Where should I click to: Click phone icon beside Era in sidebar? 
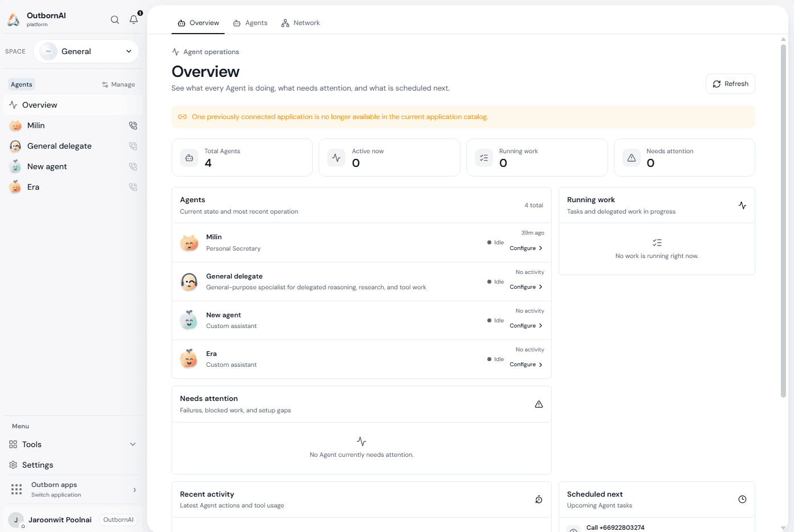(x=133, y=187)
